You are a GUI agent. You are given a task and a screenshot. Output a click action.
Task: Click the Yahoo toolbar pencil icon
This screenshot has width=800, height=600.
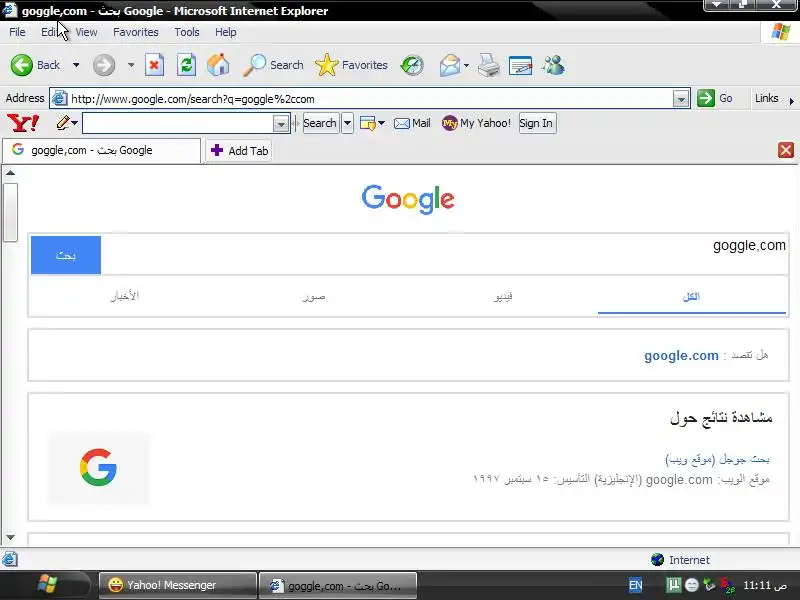(x=63, y=123)
